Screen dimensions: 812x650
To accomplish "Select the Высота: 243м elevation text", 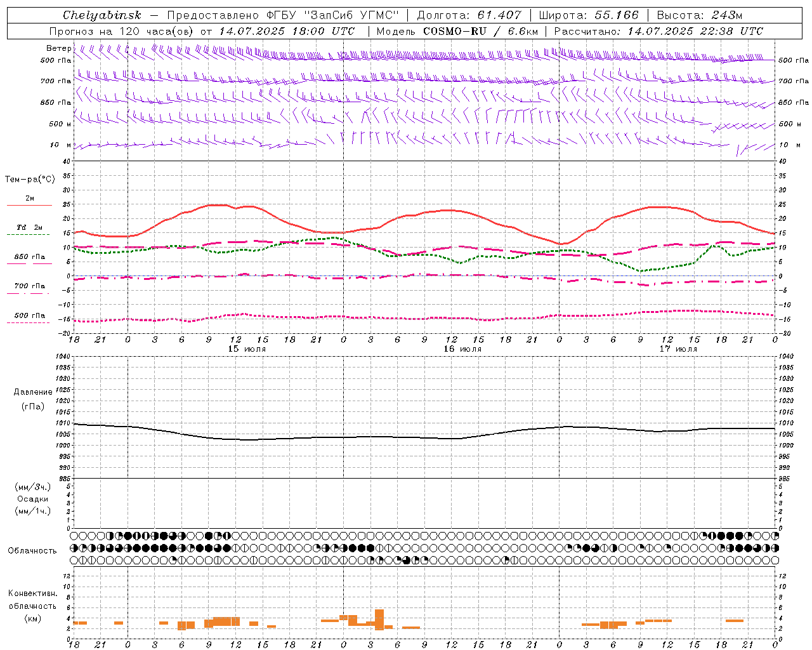I will (700, 15).
